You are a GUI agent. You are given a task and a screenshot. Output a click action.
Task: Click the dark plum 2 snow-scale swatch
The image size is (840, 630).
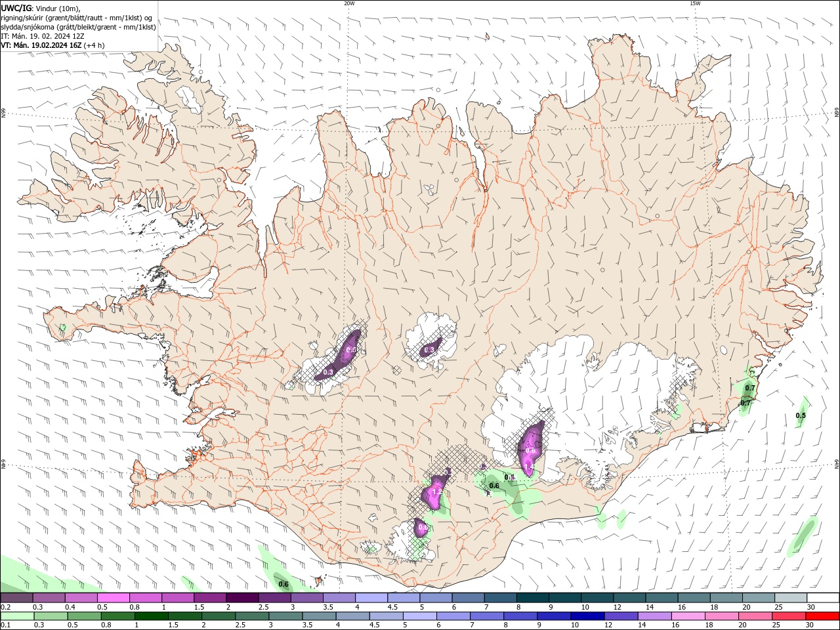click(x=242, y=598)
